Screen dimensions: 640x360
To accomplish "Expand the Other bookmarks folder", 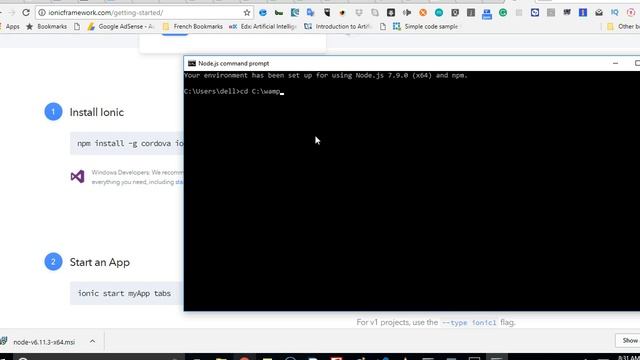I will (x=623, y=27).
